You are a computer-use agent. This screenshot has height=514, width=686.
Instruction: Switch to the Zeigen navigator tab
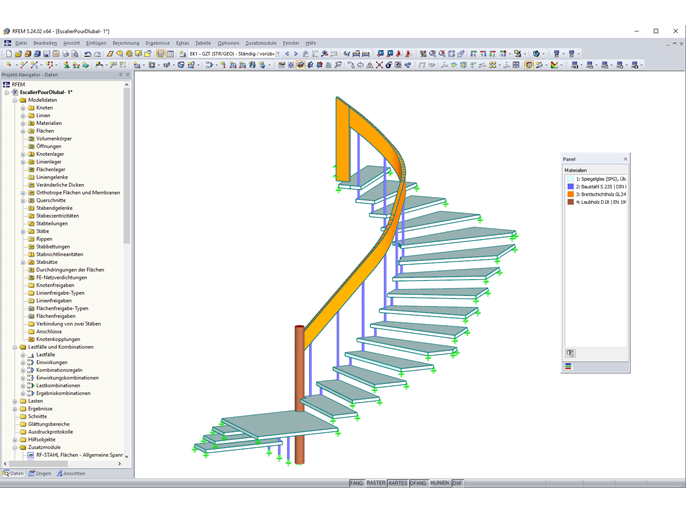40,473
